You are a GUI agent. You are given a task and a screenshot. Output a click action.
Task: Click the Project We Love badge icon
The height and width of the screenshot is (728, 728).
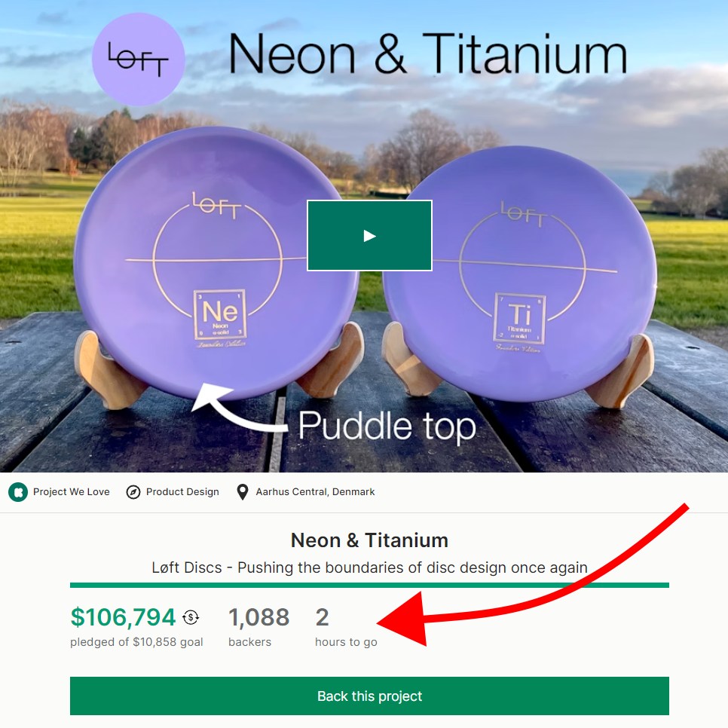(x=18, y=492)
